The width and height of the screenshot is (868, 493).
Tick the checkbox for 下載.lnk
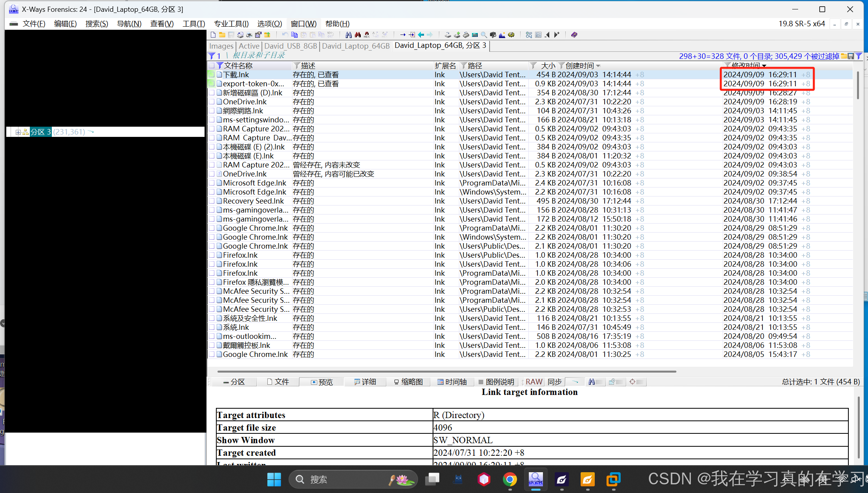click(x=211, y=75)
